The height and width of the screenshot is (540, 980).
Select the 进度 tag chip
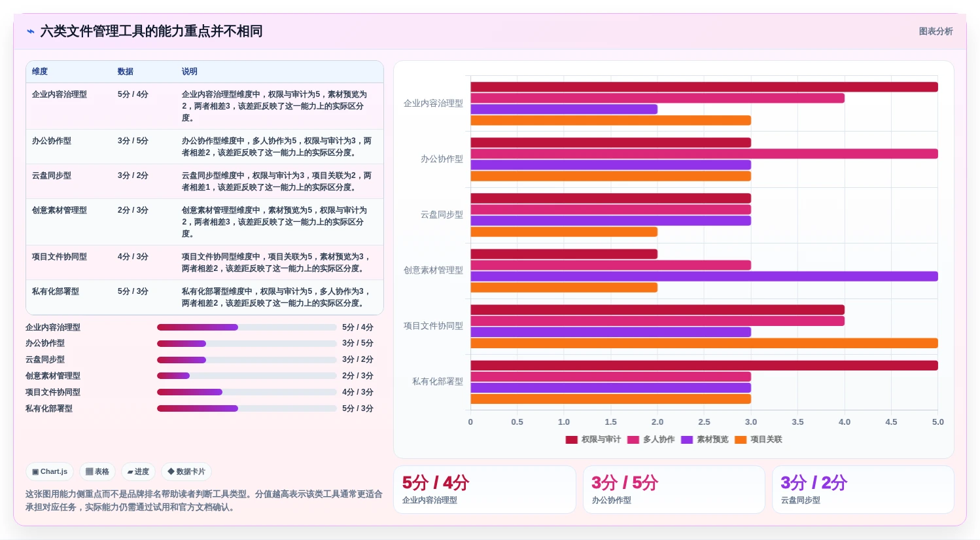click(138, 471)
